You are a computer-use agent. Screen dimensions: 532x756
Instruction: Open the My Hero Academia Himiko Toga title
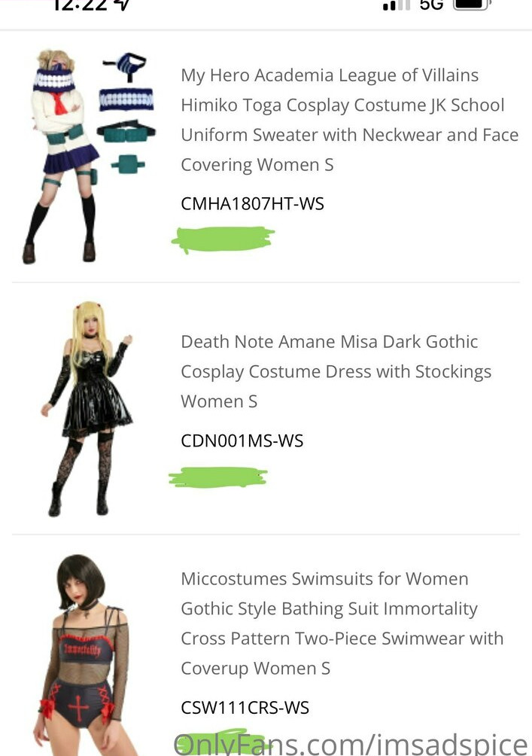click(349, 120)
